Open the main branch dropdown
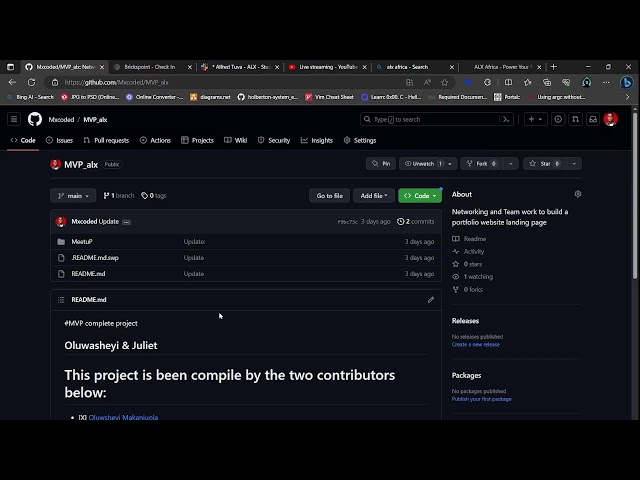Viewport: 640px width, 480px height. (73, 196)
